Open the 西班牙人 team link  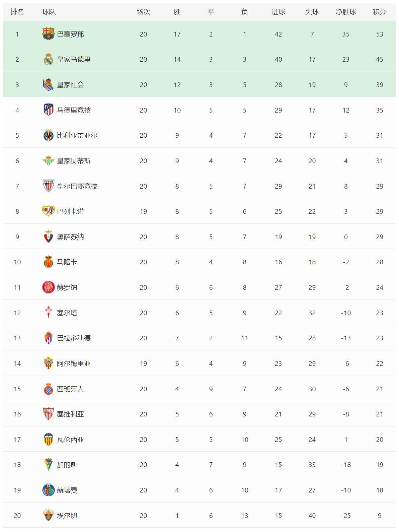click(x=70, y=389)
